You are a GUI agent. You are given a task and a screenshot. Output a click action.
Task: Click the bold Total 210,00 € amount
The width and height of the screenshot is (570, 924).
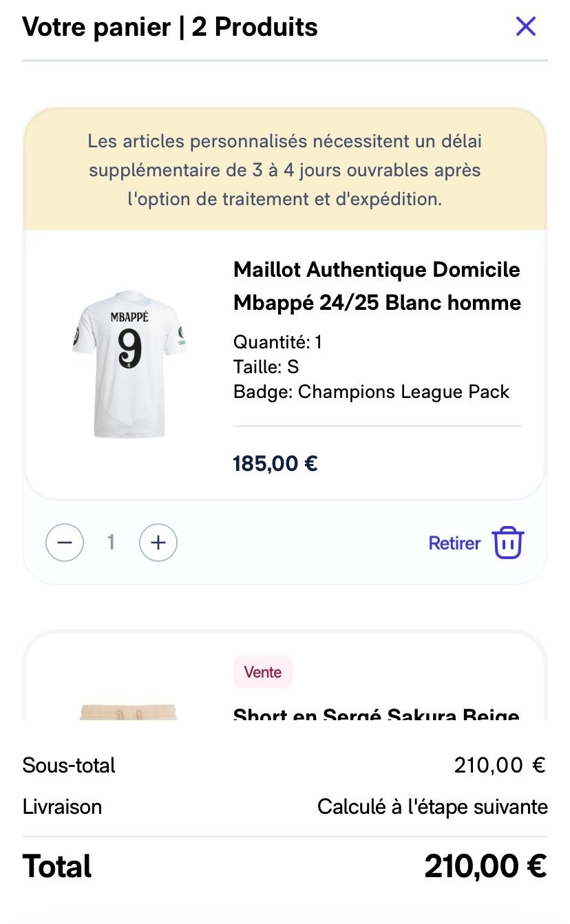pyautogui.click(x=485, y=866)
